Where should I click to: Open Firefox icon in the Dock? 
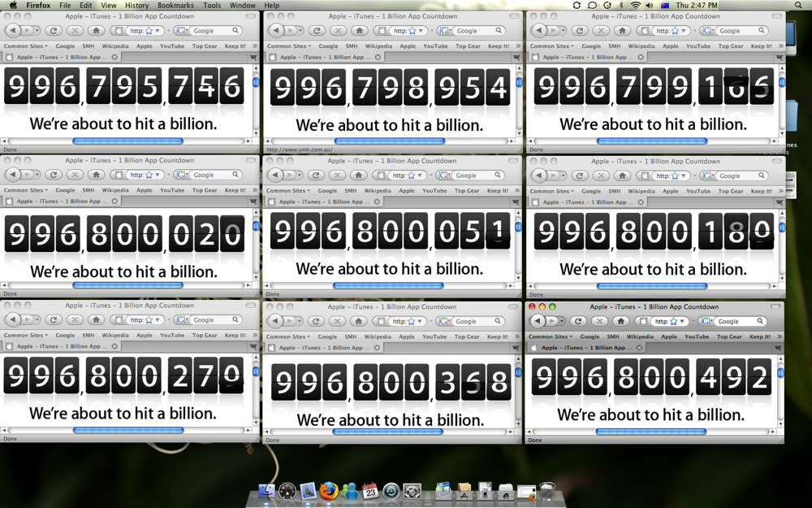328,490
